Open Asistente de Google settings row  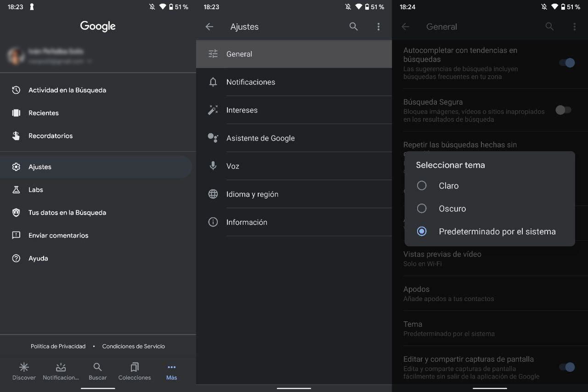coord(294,138)
